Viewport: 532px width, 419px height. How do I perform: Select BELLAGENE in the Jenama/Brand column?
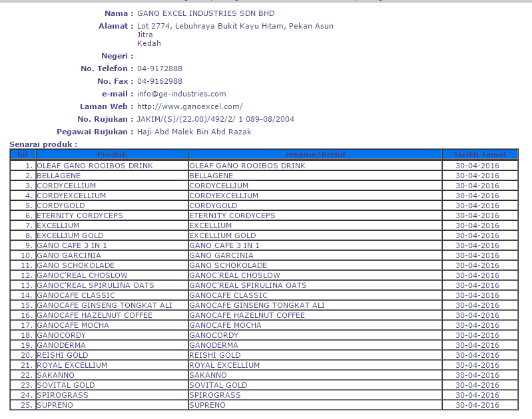tap(211, 176)
